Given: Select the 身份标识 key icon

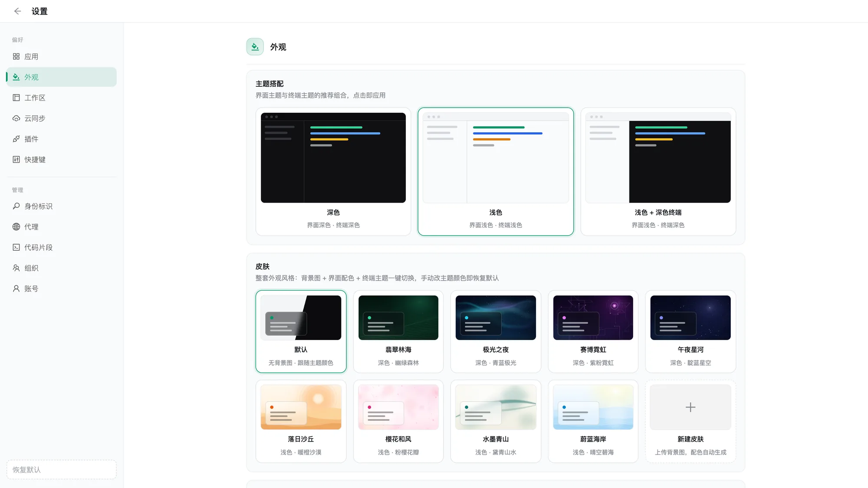Looking at the screenshot, I should click(x=16, y=206).
